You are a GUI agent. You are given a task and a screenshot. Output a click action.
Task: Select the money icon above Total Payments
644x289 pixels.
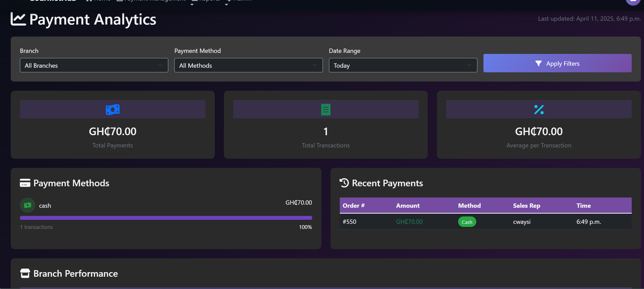click(112, 109)
